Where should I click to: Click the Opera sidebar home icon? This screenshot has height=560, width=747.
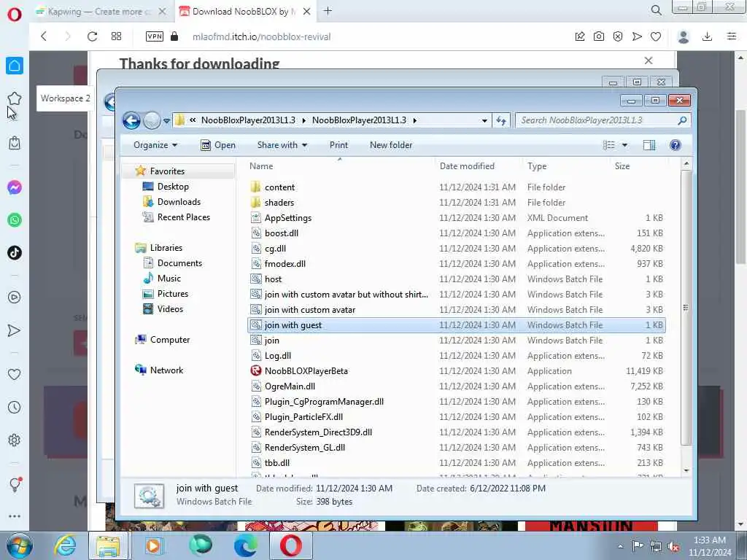(x=15, y=66)
